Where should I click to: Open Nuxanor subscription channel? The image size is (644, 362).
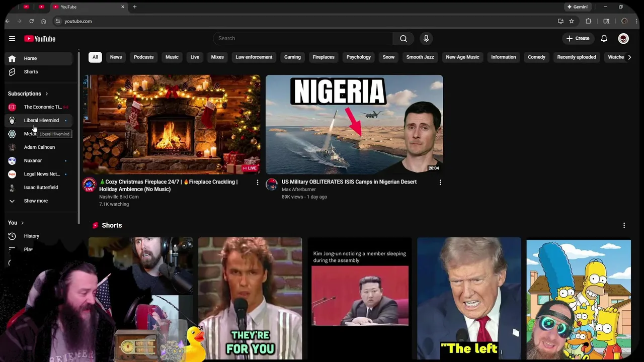point(39,161)
